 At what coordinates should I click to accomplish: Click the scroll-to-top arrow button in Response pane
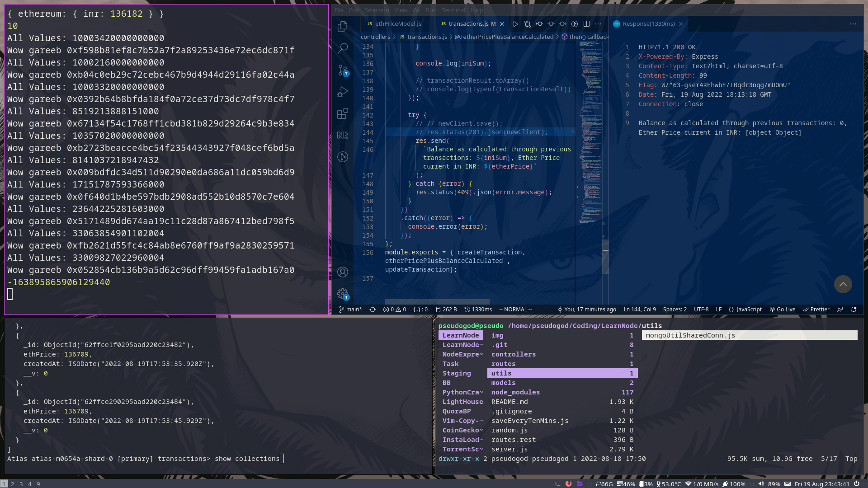[843, 284]
